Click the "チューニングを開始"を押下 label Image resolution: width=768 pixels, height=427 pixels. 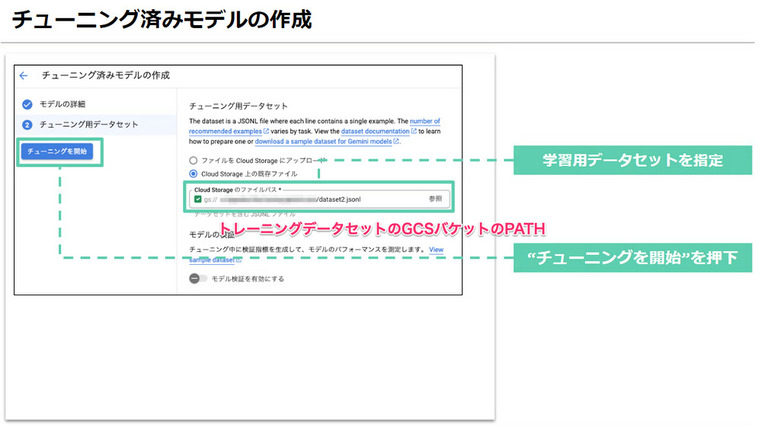click(632, 258)
